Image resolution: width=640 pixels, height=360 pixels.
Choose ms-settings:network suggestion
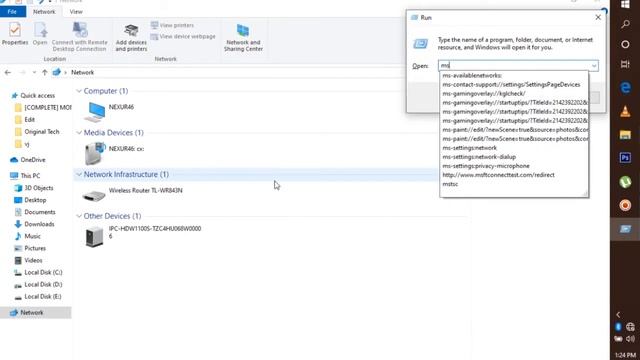(514, 148)
